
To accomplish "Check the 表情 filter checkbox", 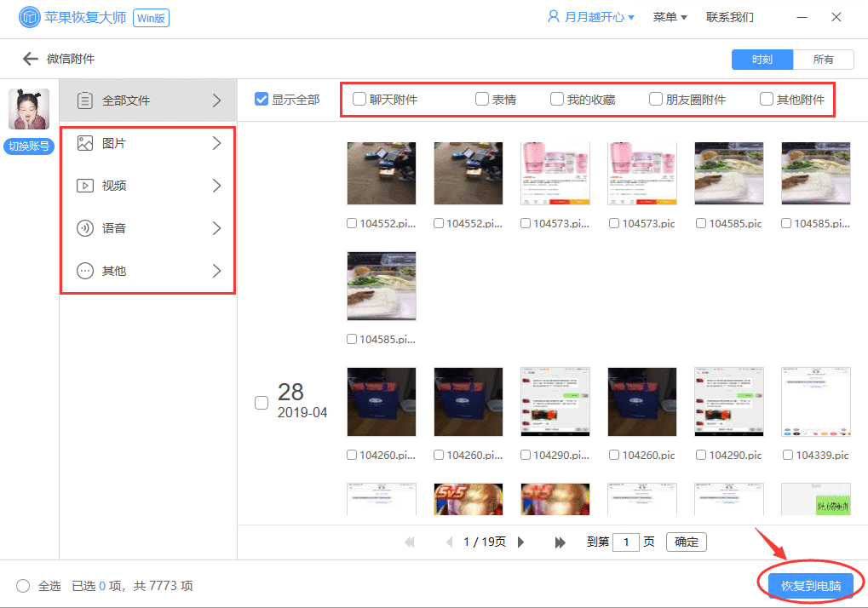I will coord(481,99).
